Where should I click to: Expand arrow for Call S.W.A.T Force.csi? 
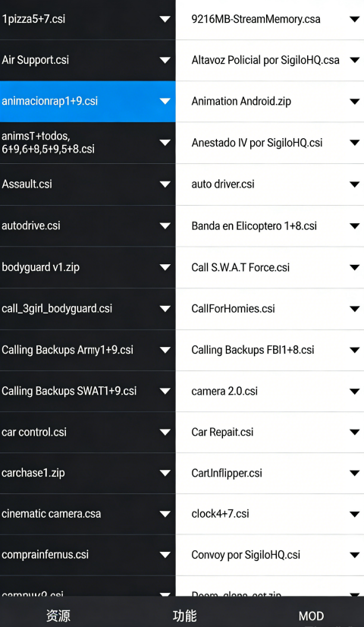[354, 267]
